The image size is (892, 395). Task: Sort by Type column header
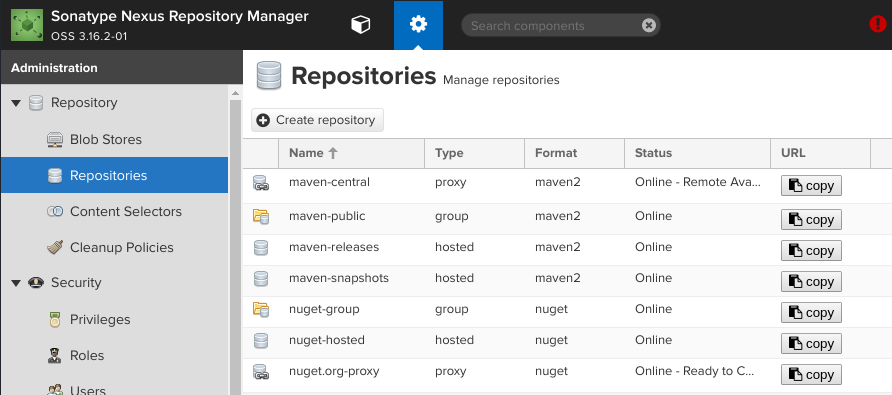(474, 153)
